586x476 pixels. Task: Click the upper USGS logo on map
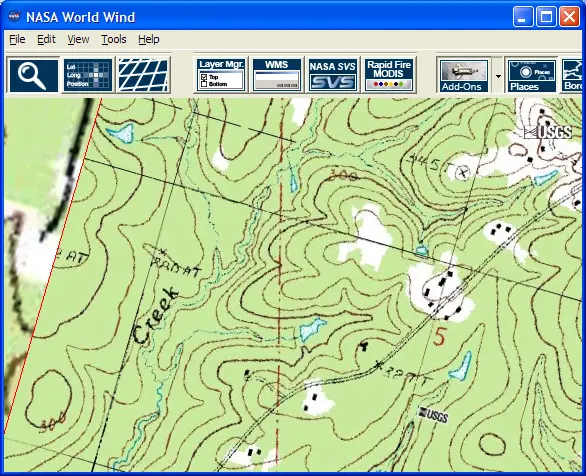coord(548,132)
